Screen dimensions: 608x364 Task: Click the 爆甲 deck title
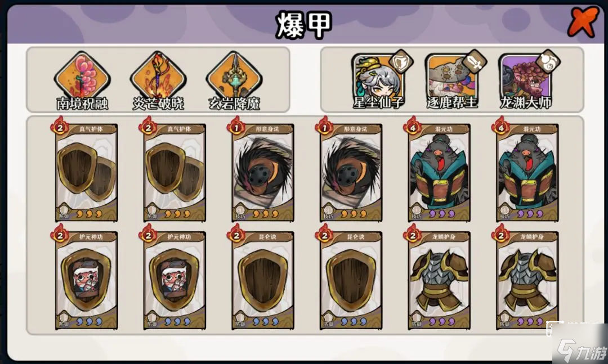pyautogui.click(x=304, y=25)
